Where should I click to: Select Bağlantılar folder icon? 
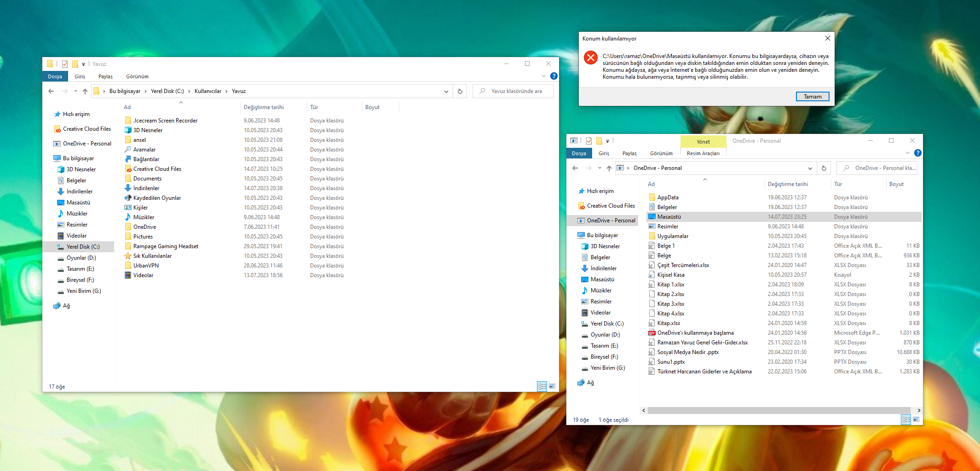pos(128,159)
